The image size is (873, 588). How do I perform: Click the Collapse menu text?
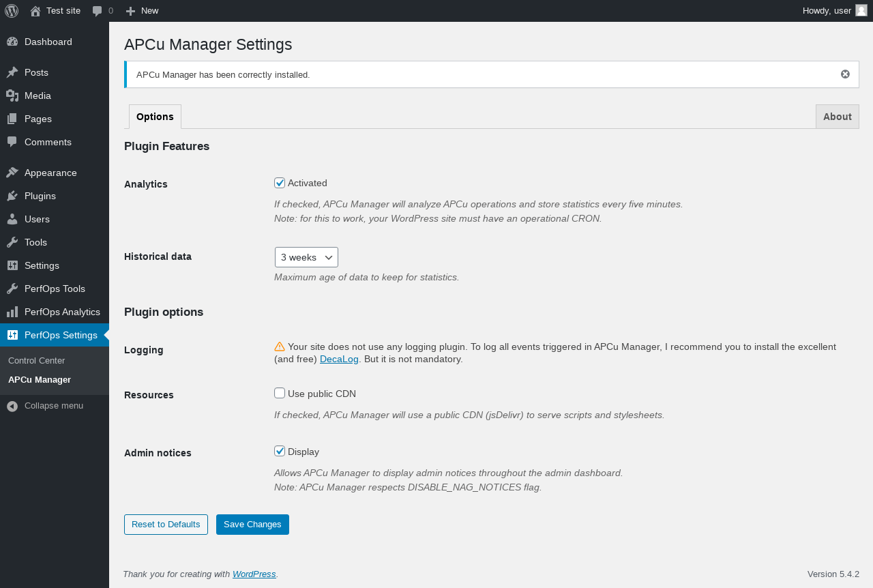[x=54, y=406]
